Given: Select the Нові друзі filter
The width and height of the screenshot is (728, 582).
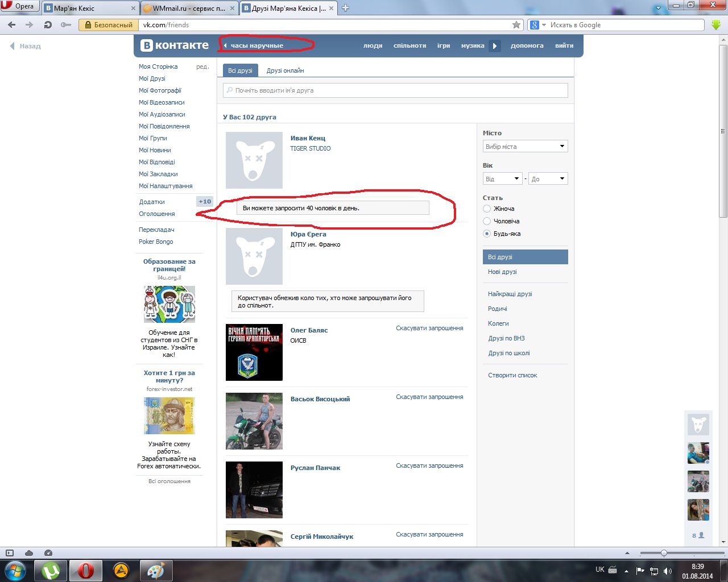Looking at the screenshot, I should (502, 272).
